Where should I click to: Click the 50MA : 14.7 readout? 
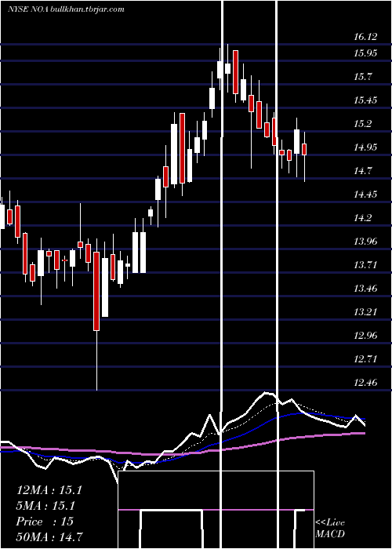[x=49, y=536]
